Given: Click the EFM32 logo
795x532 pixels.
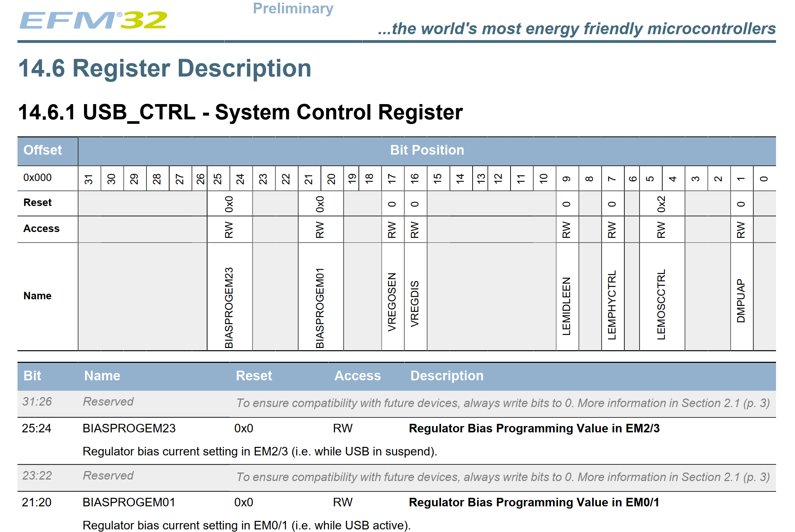Looking at the screenshot, I should (93, 20).
